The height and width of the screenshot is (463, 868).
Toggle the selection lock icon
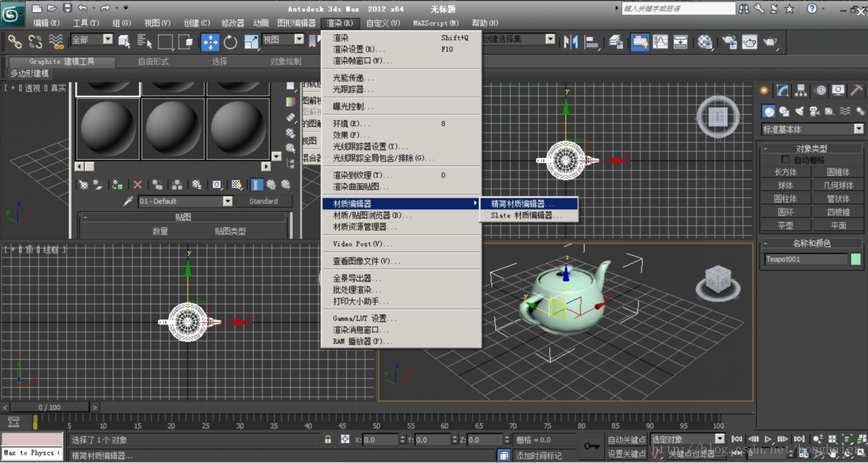328,439
